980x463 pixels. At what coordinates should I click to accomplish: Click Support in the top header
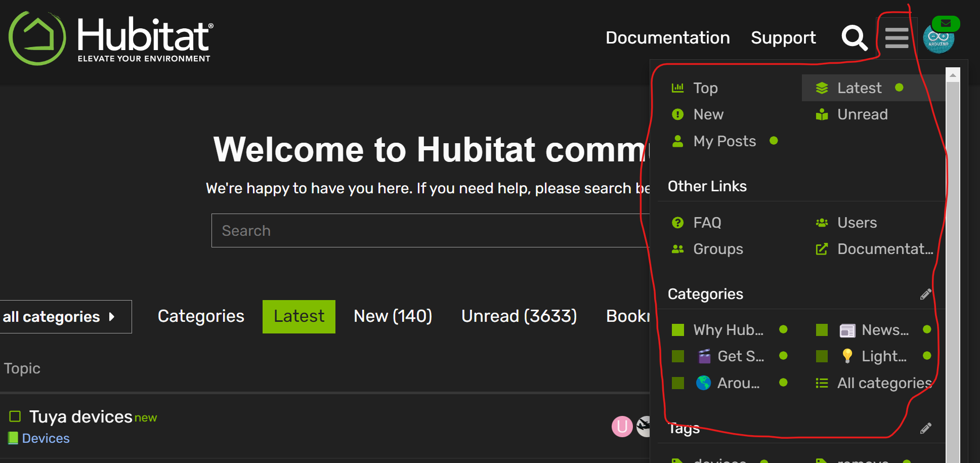pyautogui.click(x=783, y=38)
